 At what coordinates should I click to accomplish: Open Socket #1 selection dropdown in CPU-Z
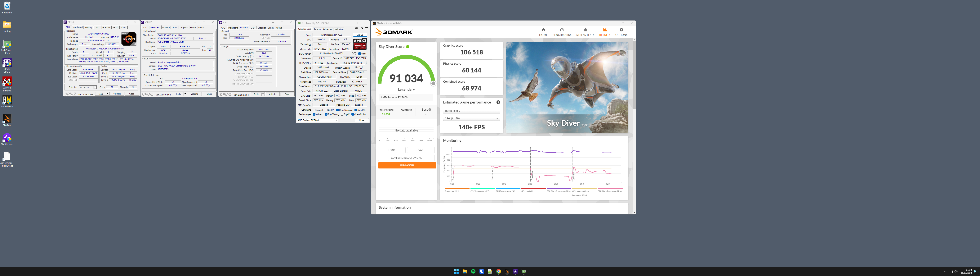[87, 87]
